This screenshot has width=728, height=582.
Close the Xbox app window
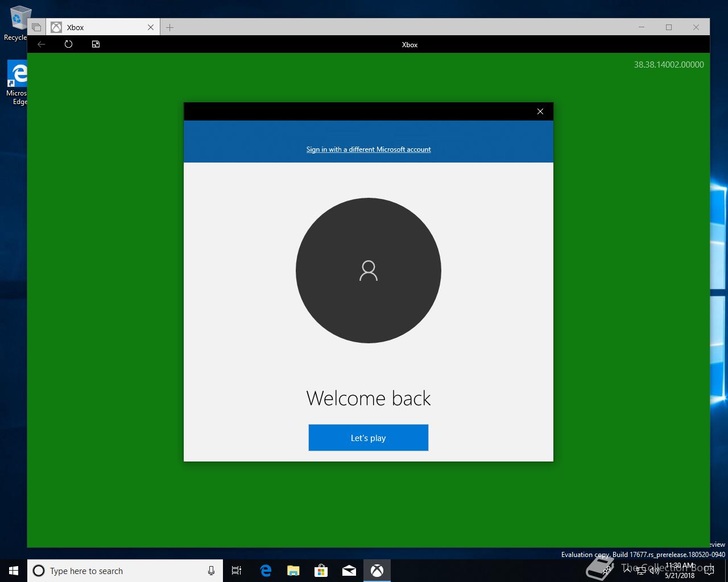click(x=696, y=27)
